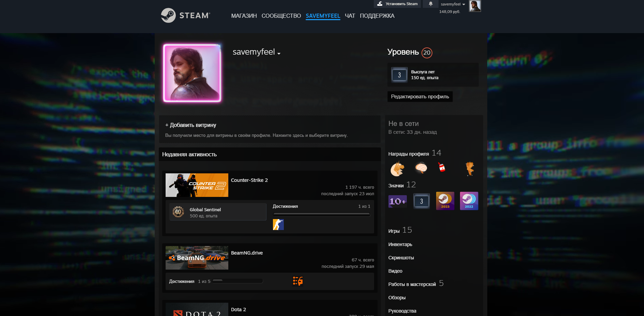Open Видео link

(x=395, y=271)
